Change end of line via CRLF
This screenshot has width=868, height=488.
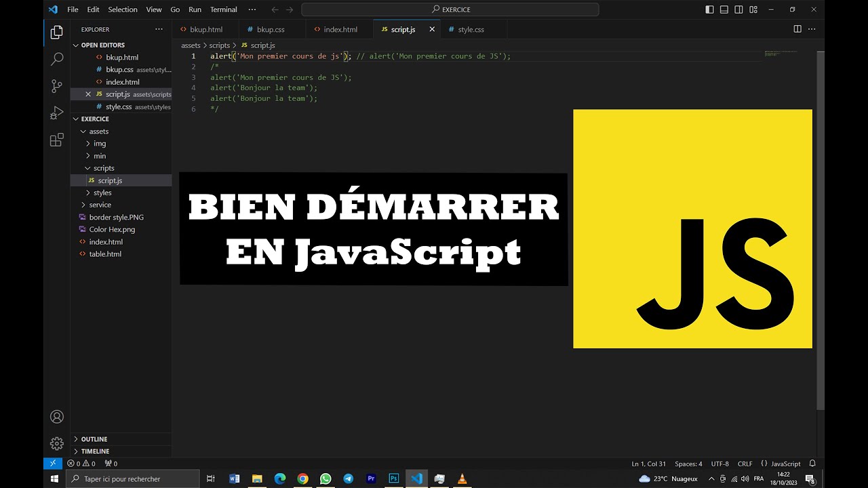745,464
